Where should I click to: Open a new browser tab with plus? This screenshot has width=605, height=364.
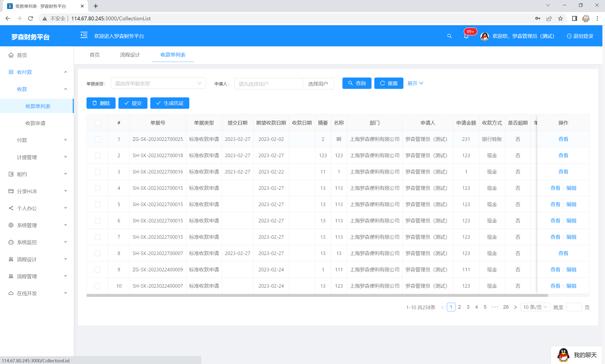tap(96, 6)
